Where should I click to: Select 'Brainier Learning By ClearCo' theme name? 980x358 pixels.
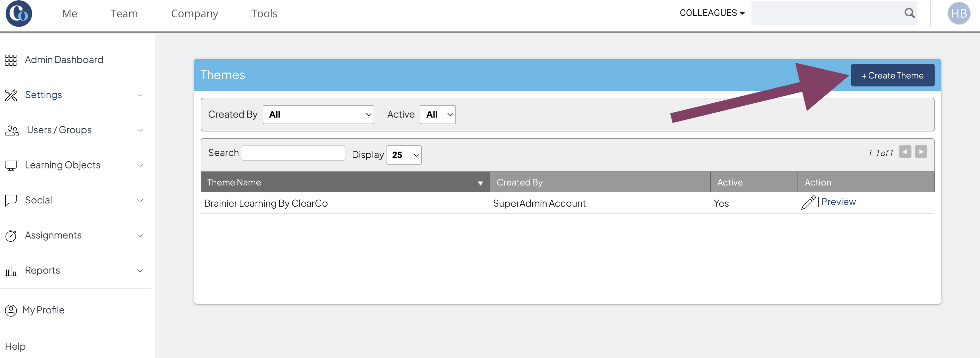[266, 204]
